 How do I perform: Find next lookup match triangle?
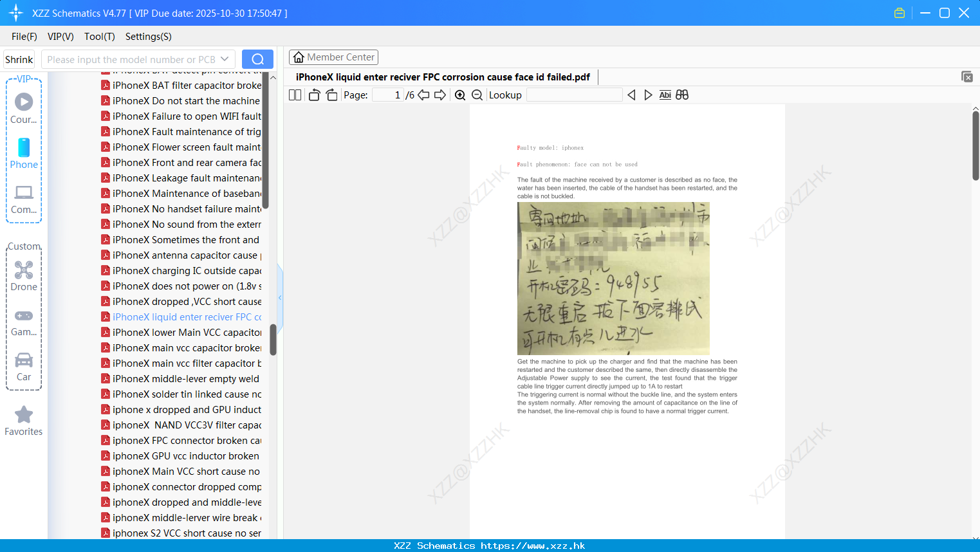point(648,95)
